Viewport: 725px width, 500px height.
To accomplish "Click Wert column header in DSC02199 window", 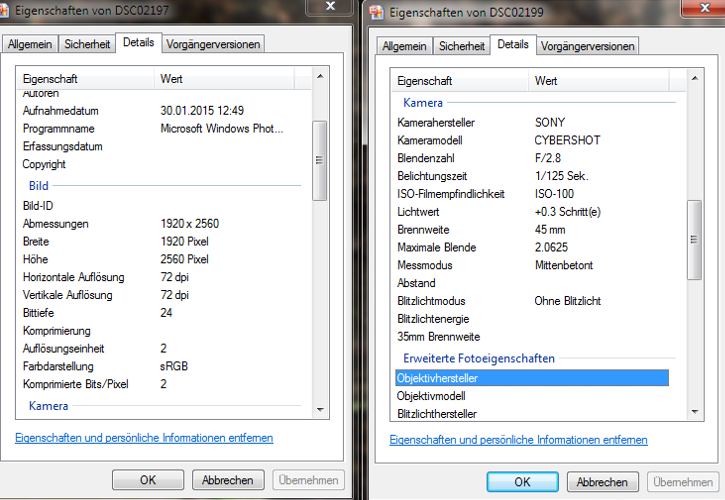I will click(x=599, y=80).
